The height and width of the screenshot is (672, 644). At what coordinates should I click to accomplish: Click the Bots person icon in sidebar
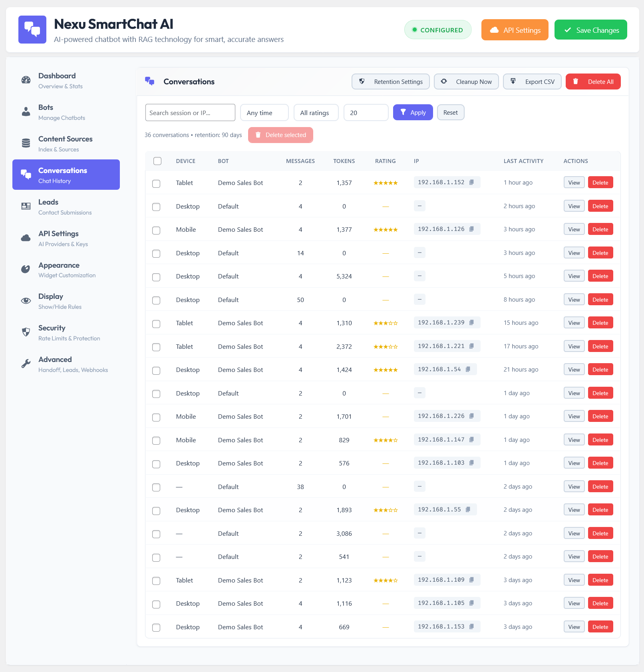point(26,111)
